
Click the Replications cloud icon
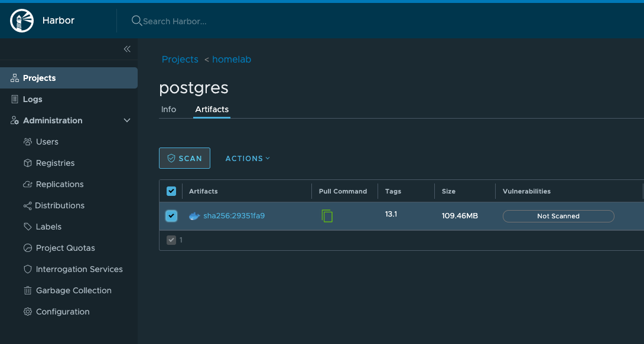[28, 184]
